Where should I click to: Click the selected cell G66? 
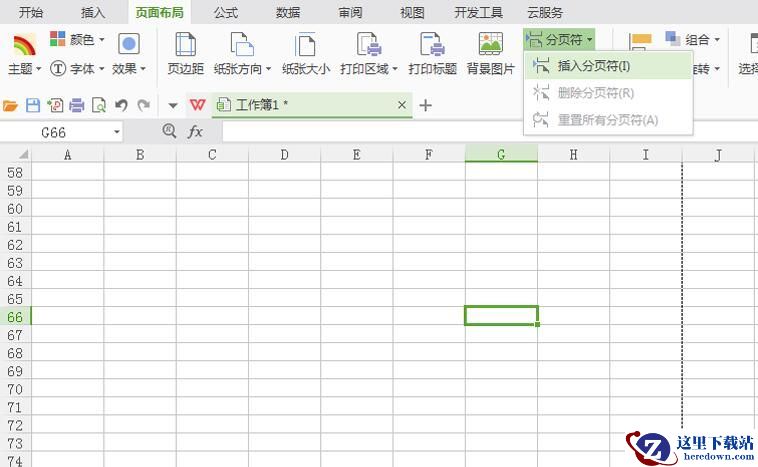(501, 316)
